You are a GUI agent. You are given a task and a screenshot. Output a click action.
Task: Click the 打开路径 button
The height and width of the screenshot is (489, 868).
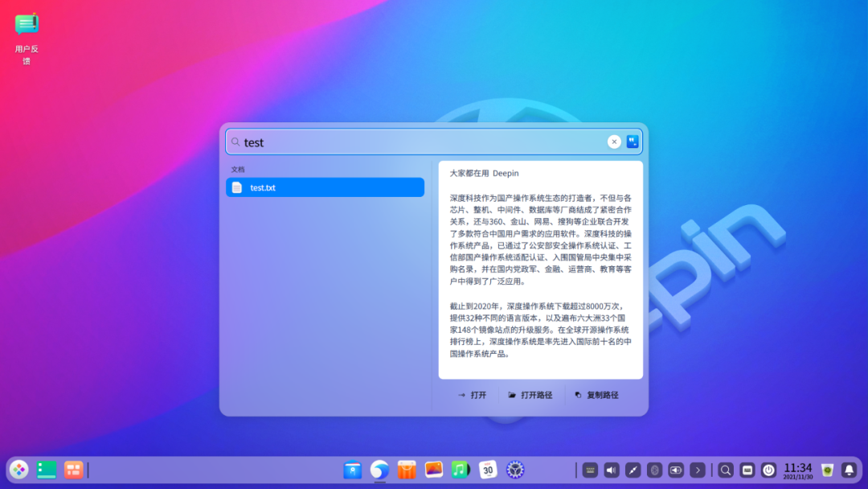tap(530, 395)
